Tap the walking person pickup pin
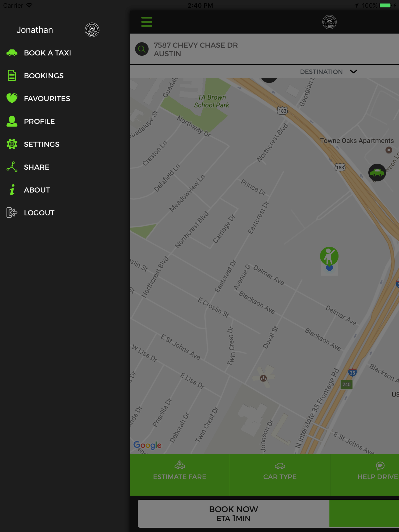The image size is (399, 532). tap(329, 256)
